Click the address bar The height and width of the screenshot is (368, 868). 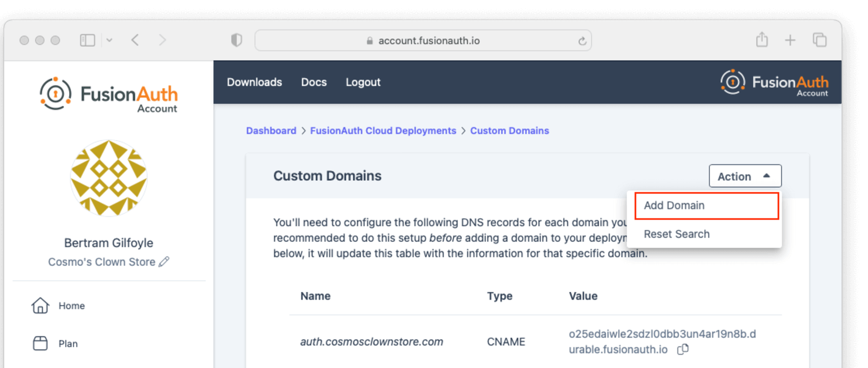(423, 40)
